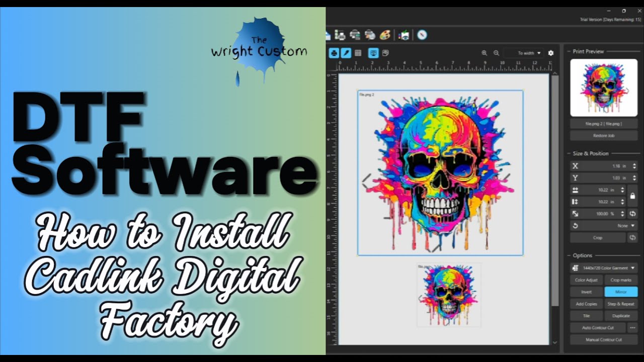Select the small skull image on canvas
Screen dimensions: 644x362
coord(449,295)
